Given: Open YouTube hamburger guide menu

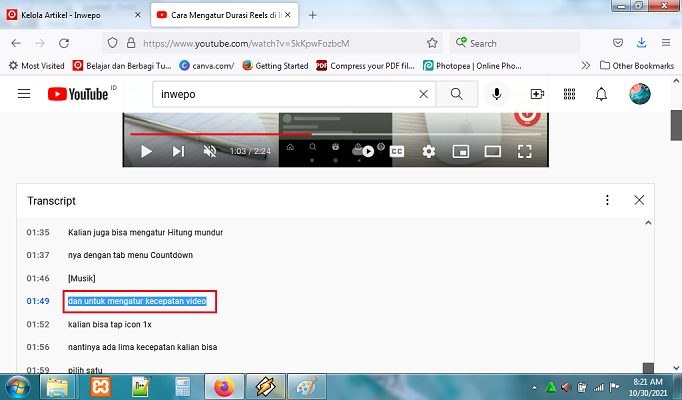Looking at the screenshot, I should 24,94.
